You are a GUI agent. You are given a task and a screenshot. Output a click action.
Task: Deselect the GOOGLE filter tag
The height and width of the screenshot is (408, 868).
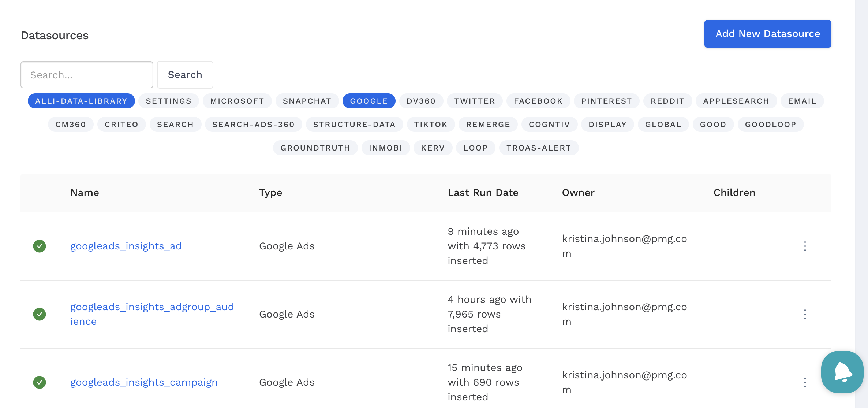pyautogui.click(x=368, y=101)
